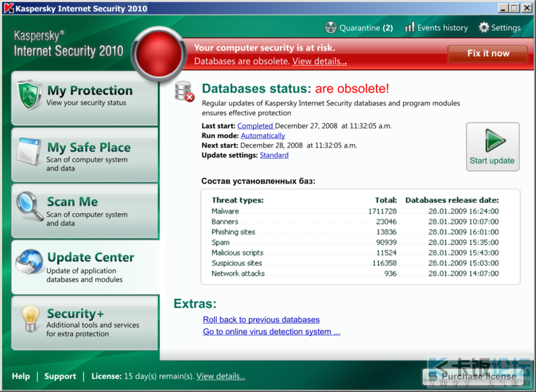Follow the View details link in red banner
The width and height of the screenshot is (536, 392).
pyautogui.click(x=320, y=61)
